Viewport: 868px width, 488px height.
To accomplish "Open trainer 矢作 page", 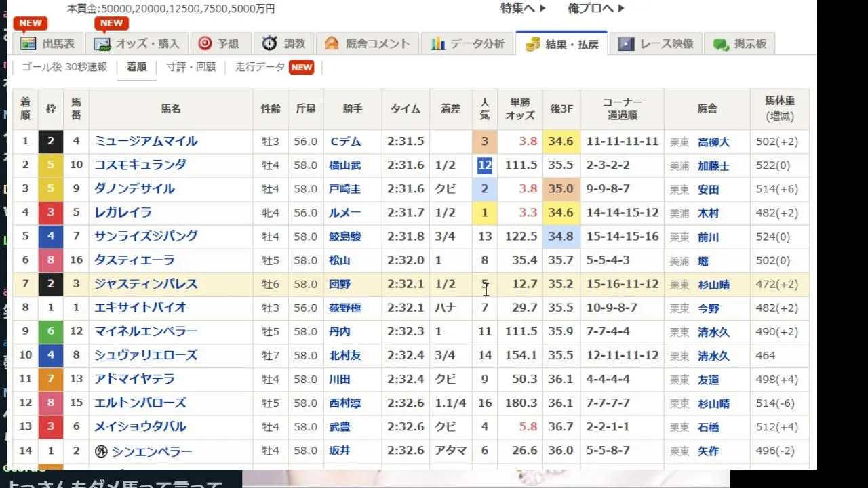I will pyautogui.click(x=708, y=451).
